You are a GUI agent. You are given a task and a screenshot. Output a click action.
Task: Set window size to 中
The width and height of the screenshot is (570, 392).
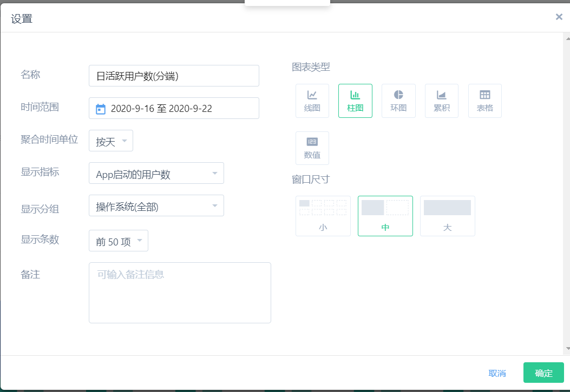(x=385, y=216)
